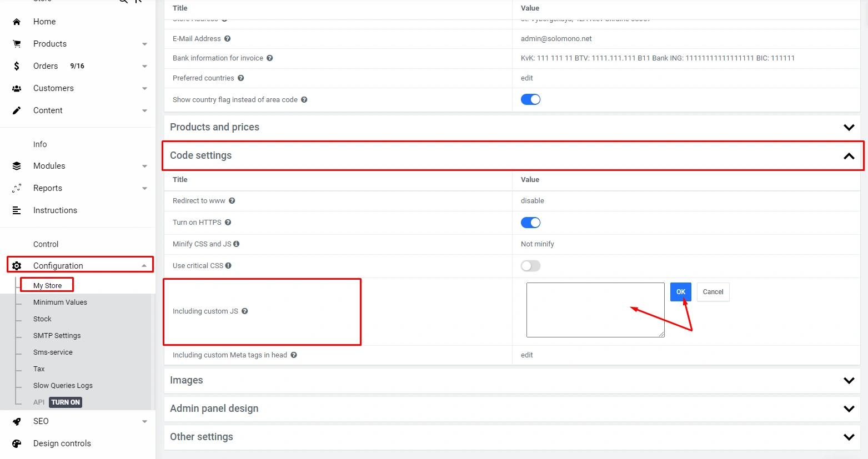
Task: Click info icon beside Minify CSS and JS
Action: (237, 244)
